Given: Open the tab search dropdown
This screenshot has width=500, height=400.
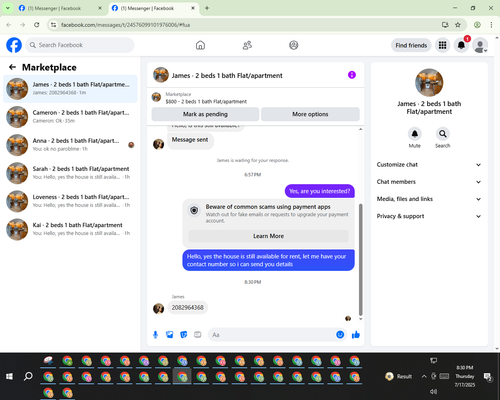Looking at the screenshot, I should 7,8.
